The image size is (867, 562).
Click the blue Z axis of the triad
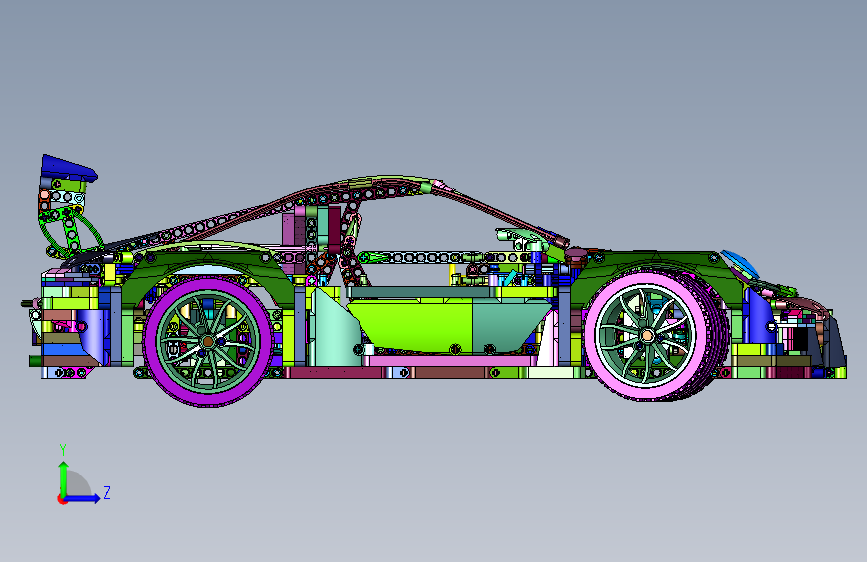(83, 498)
